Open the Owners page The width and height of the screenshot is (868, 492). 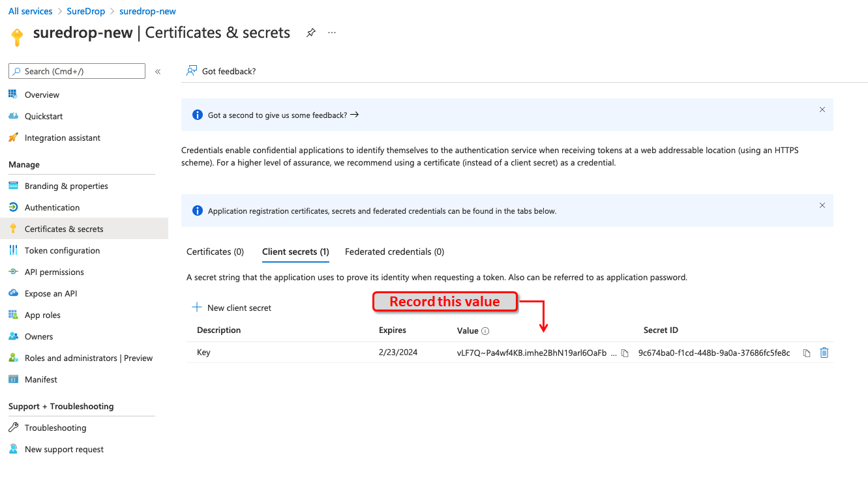coord(39,336)
